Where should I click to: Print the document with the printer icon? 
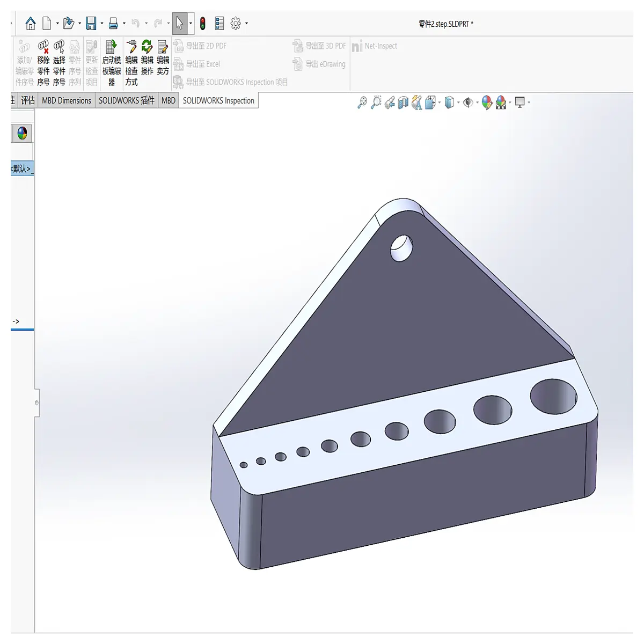(113, 23)
